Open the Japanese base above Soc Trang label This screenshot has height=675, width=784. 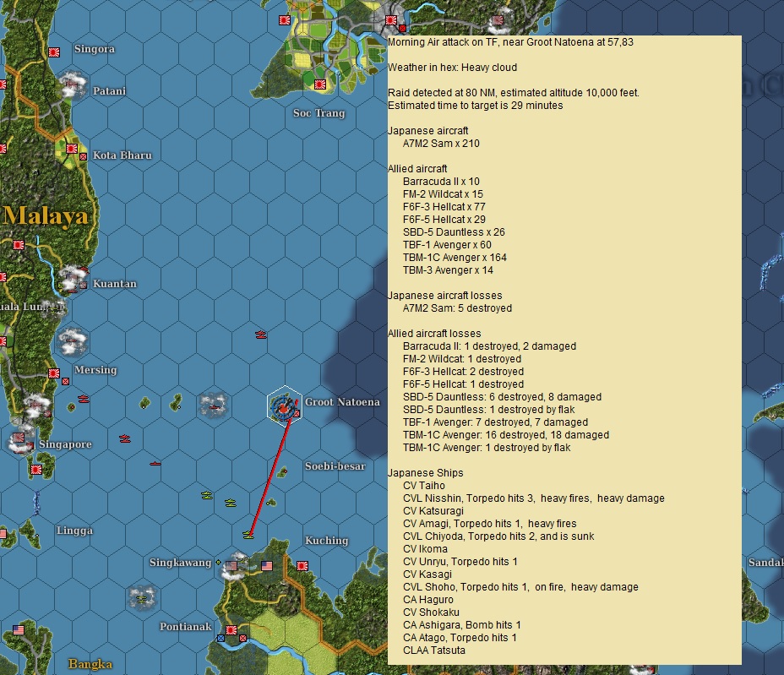pyautogui.click(x=320, y=84)
